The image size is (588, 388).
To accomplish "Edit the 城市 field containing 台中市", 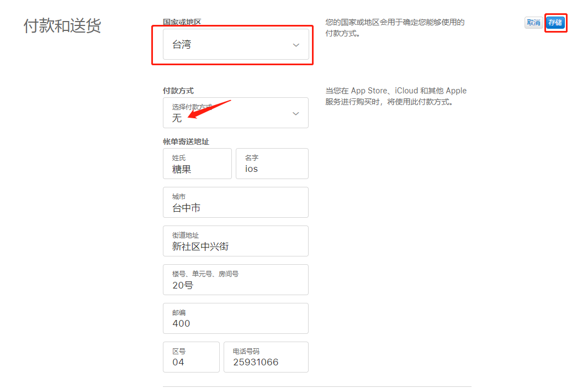I will (x=236, y=202).
